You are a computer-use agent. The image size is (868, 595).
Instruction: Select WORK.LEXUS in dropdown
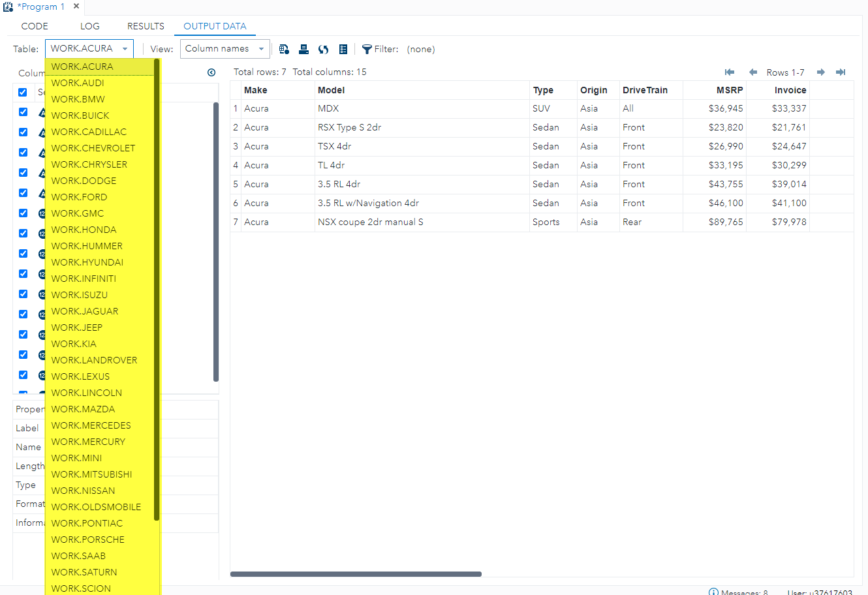[x=100, y=376]
